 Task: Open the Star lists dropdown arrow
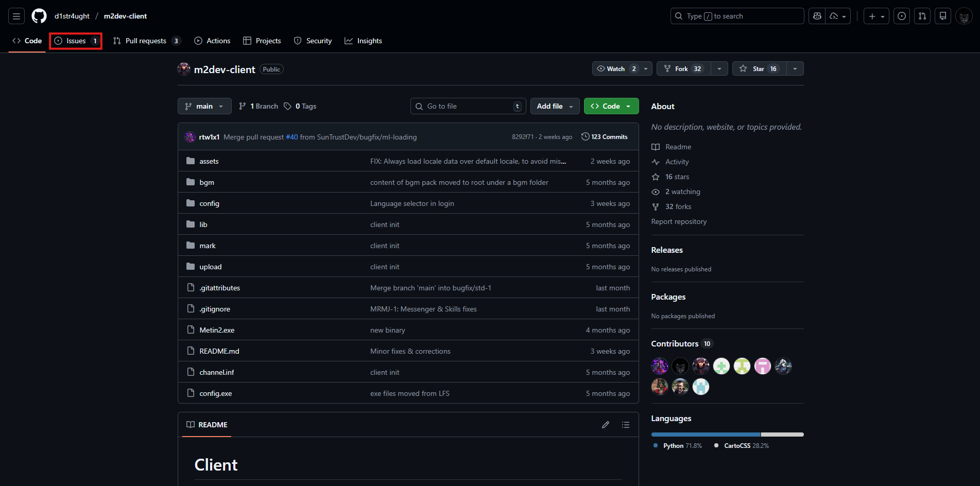[795, 68]
